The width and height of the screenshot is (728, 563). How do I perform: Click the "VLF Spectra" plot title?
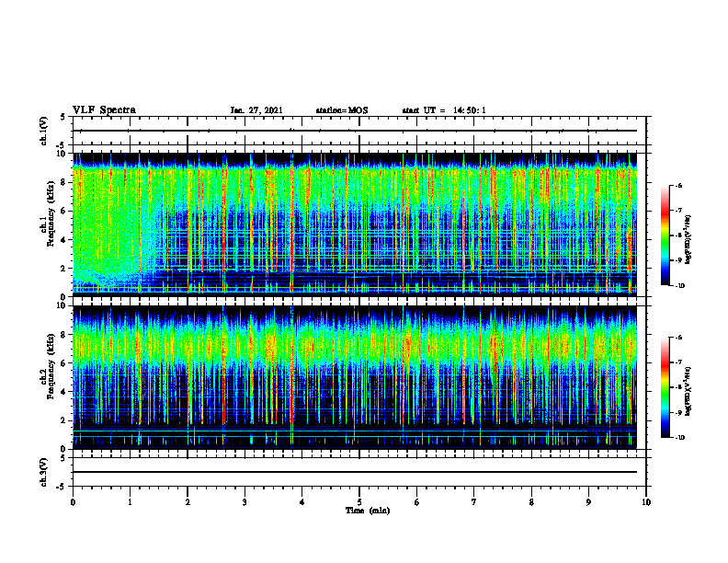pos(104,110)
